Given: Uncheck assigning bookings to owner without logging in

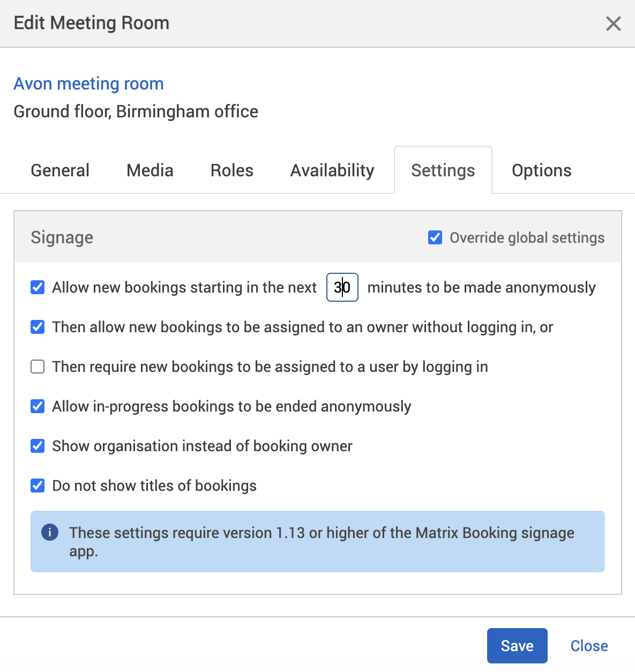Looking at the screenshot, I should click(37, 327).
